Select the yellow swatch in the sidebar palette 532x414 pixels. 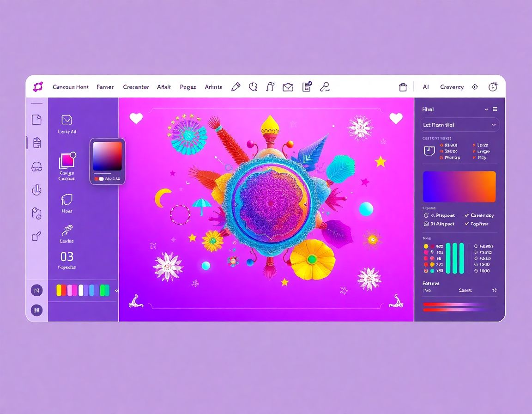tap(59, 290)
